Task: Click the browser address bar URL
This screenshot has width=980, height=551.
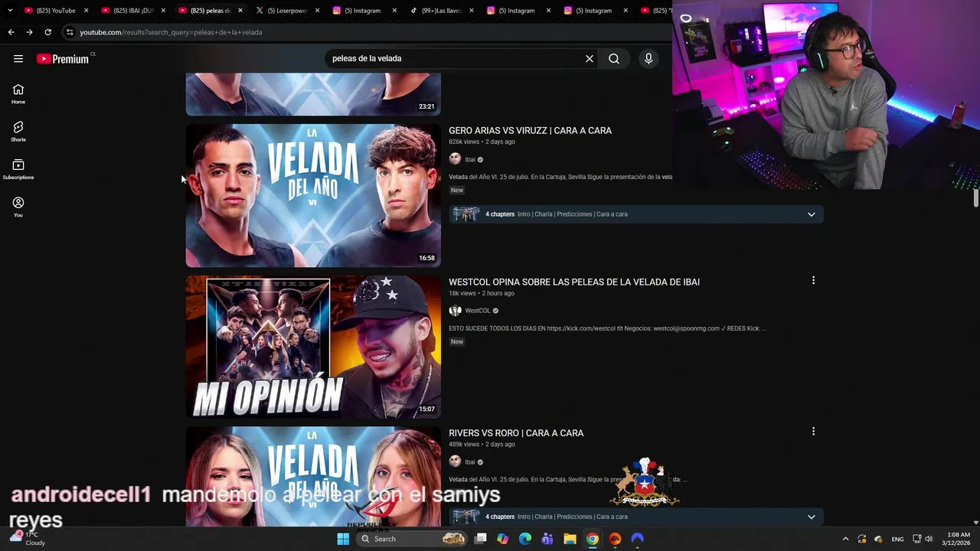Action: pos(171,32)
